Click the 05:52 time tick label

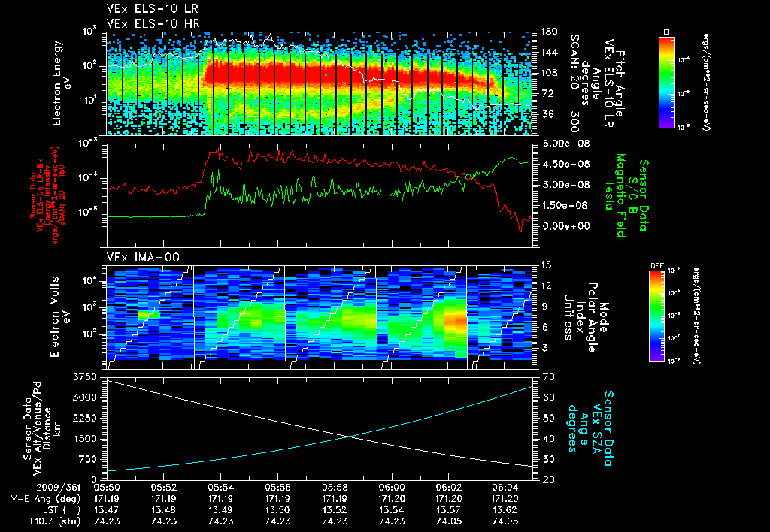pyautogui.click(x=163, y=488)
